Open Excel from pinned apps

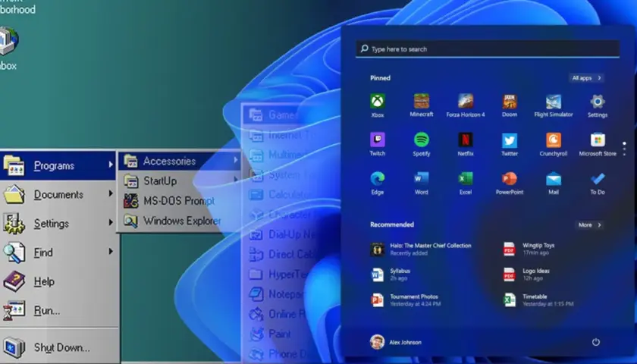(x=466, y=178)
